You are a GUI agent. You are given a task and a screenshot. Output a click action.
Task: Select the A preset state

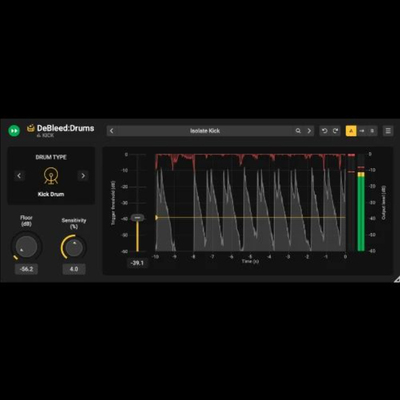[351, 131]
